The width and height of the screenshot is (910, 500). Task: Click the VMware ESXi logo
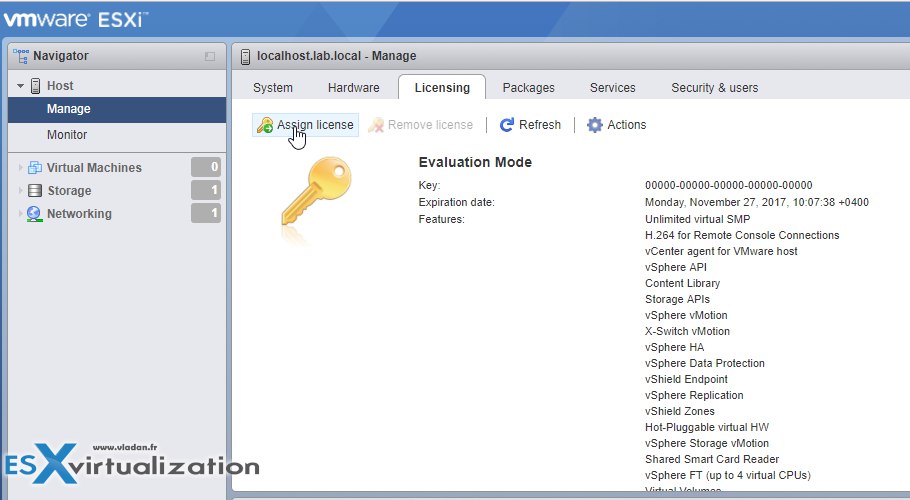tap(75, 19)
